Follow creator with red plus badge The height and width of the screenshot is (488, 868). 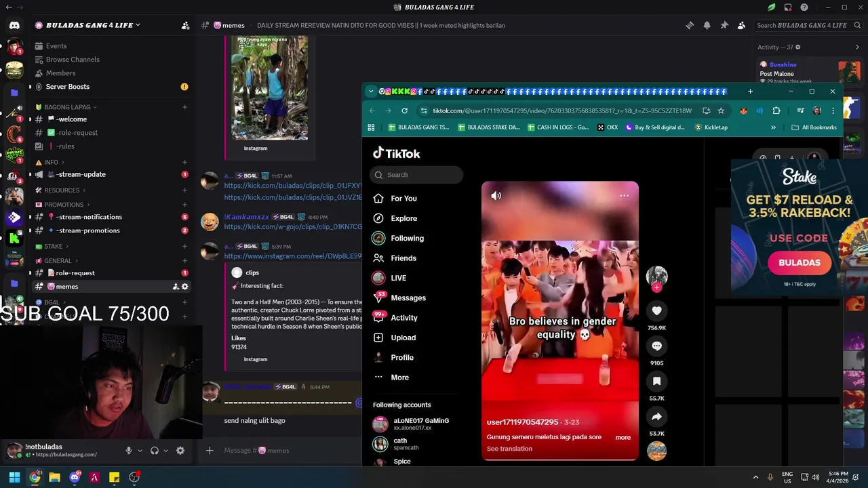point(656,287)
